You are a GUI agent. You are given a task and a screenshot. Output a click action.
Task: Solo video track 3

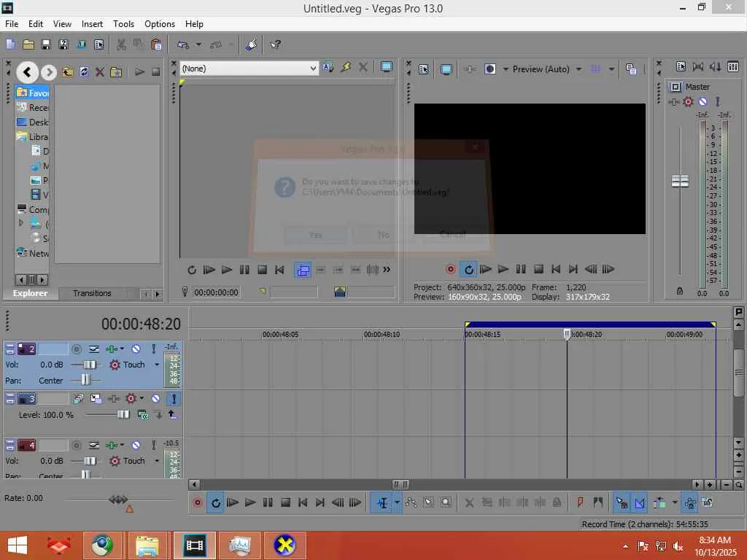174,399
